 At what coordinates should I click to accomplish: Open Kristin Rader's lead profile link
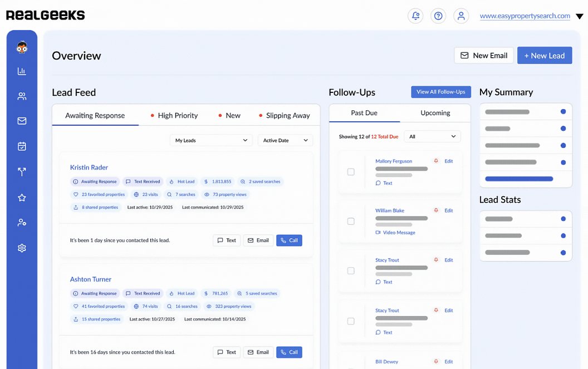pyautogui.click(x=89, y=168)
